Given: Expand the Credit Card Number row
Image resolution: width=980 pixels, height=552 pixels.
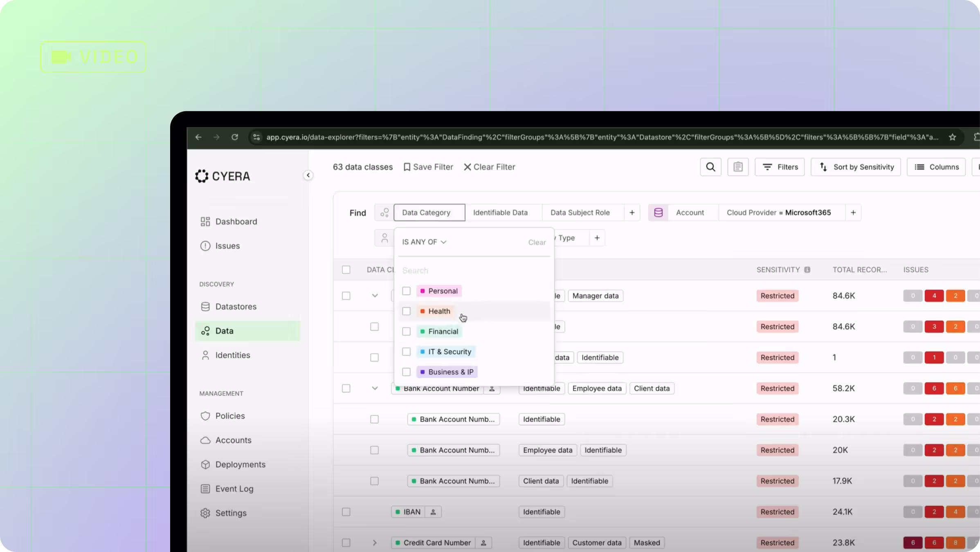Looking at the screenshot, I should (375, 543).
